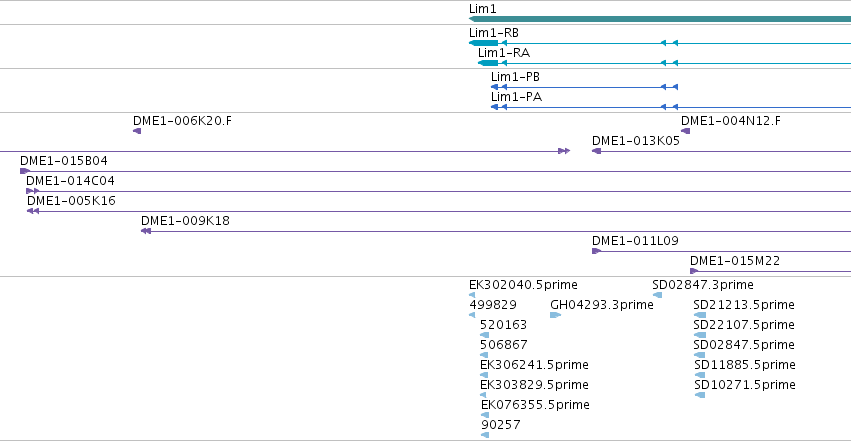The width and height of the screenshot is (851, 441).
Task: Click the DME1-015B04 start arrow
Action: pos(25,171)
